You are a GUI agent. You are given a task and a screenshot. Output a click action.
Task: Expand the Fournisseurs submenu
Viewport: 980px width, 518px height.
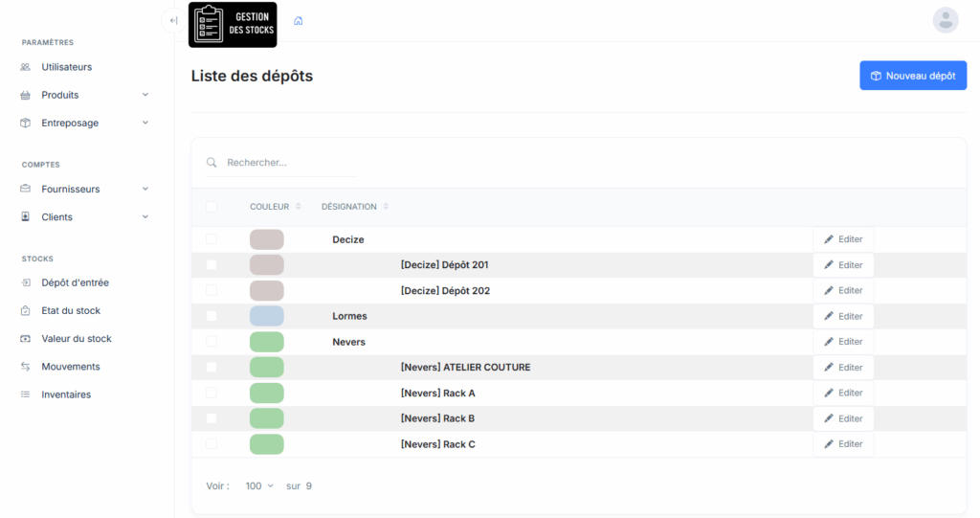pos(145,189)
